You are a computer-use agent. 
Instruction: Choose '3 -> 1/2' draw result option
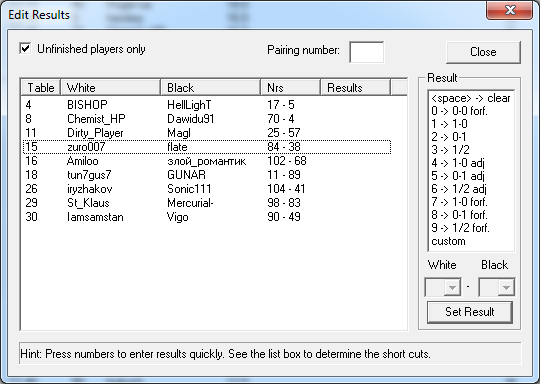[x=450, y=150]
